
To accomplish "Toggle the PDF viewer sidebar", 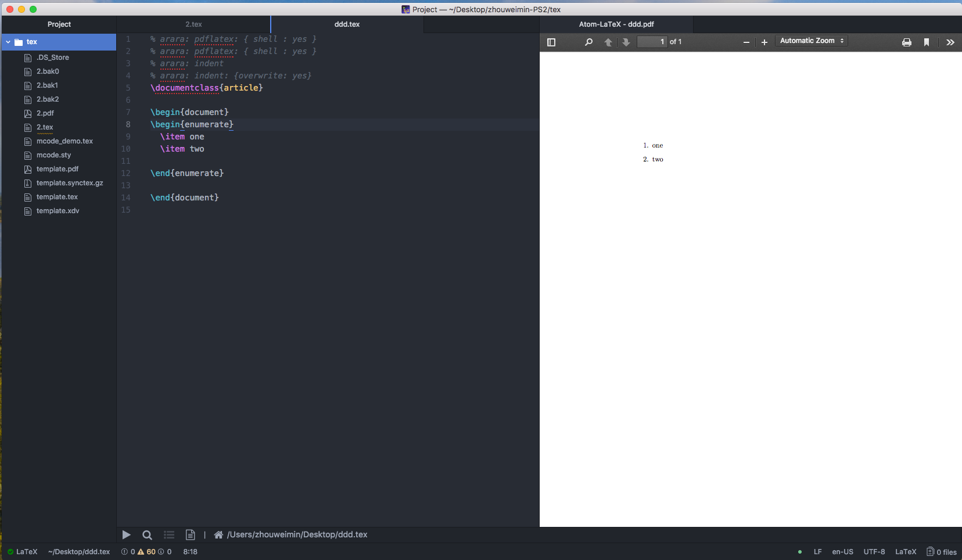I will [x=551, y=42].
